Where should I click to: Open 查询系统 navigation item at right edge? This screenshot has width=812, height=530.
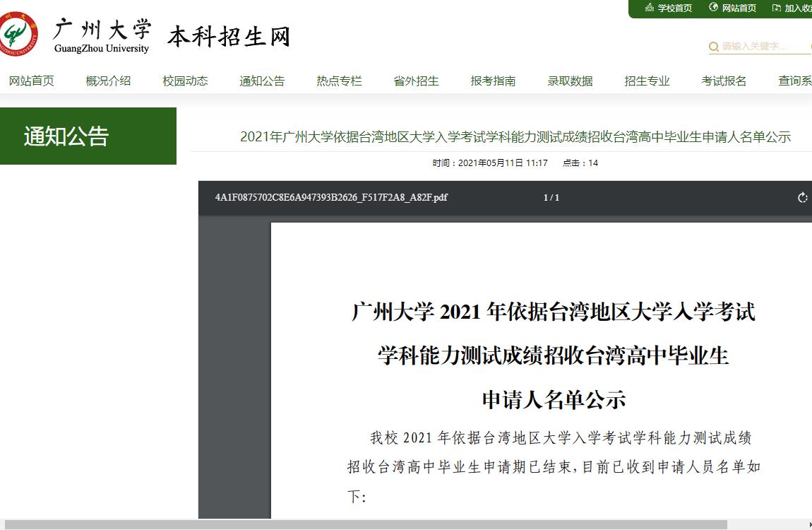tap(795, 81)
